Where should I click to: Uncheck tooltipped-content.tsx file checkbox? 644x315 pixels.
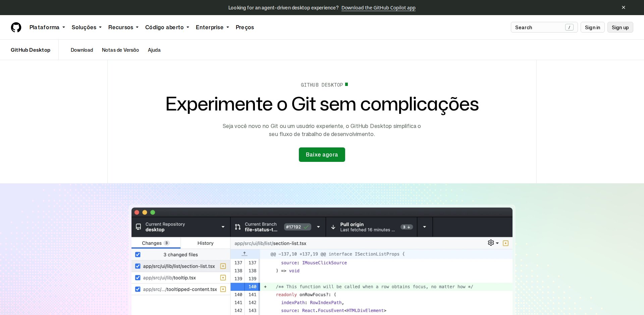[x=138, y=289]
